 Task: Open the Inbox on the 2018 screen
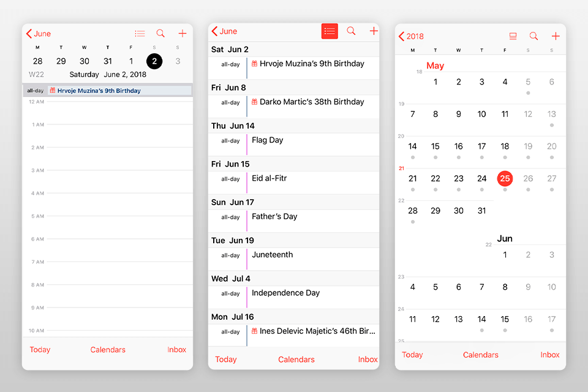pos(549,355)
